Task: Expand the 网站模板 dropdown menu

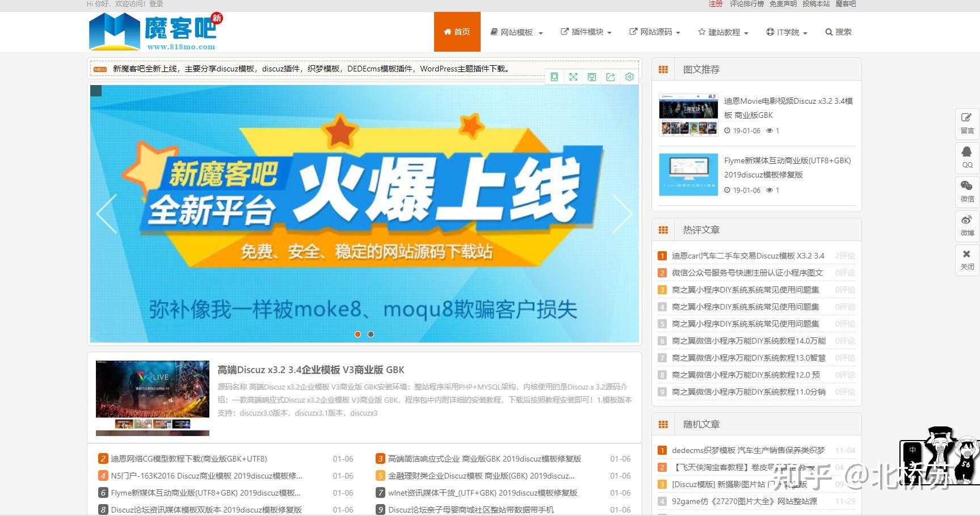Action: [x=516, y=32]
